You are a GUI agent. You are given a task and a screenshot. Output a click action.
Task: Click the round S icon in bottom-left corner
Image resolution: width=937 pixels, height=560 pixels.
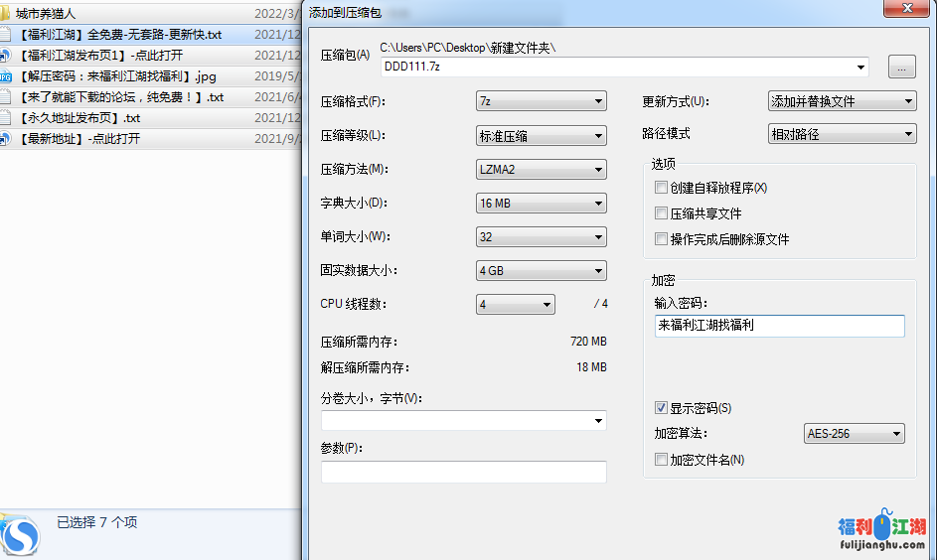click(22, 537)
